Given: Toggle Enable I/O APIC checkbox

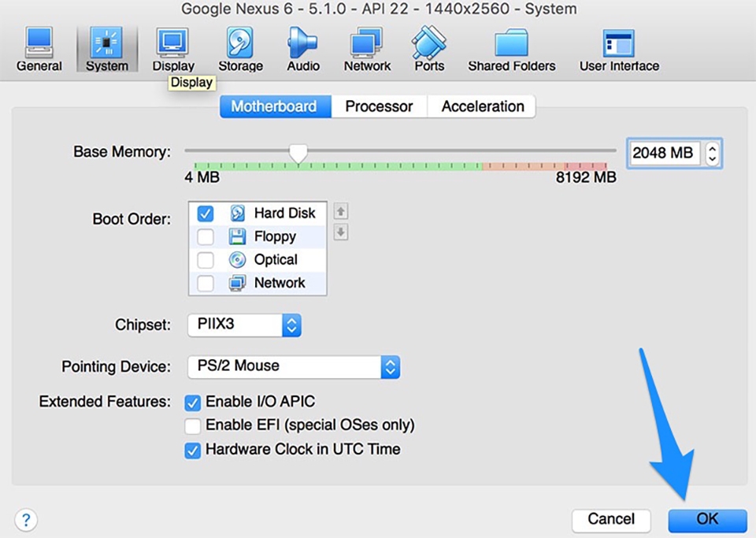Looking at the screenshot, I should click(x=192, y=403).
